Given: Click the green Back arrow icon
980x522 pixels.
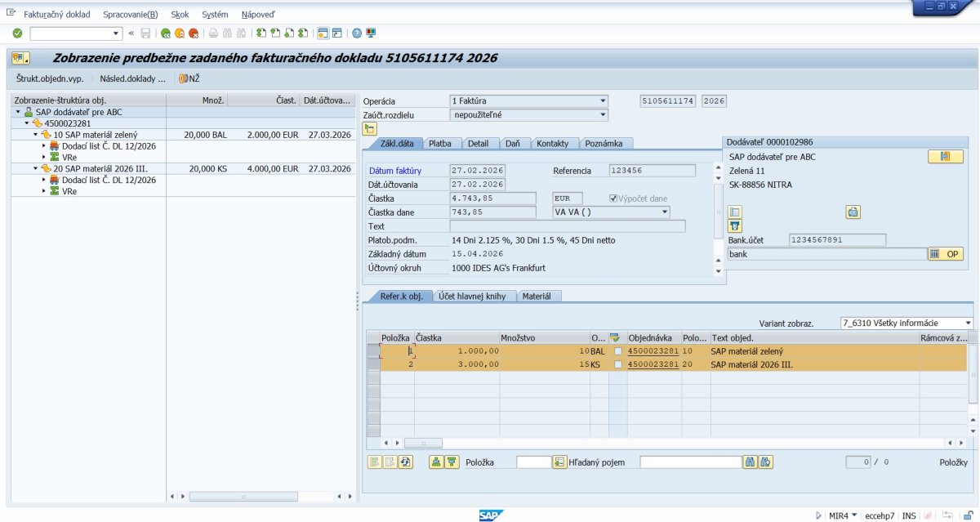Looking at the screenshot, I should 166,33.
